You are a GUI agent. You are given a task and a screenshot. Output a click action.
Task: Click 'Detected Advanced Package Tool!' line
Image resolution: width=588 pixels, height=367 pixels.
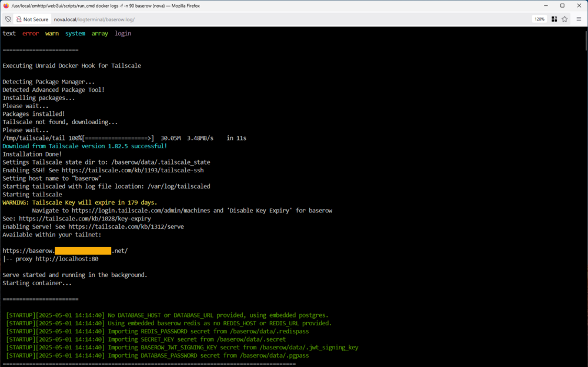tap(54, 89)
